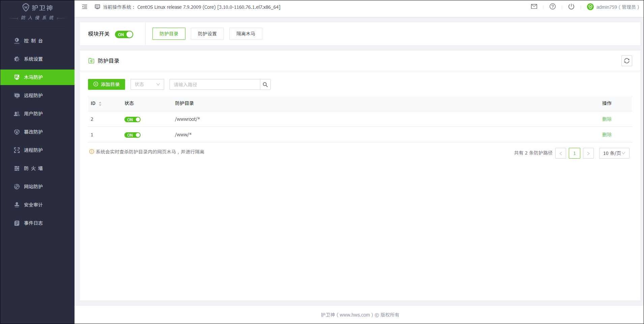
Task: Sort the table by ID
Action: click(100, 104)
